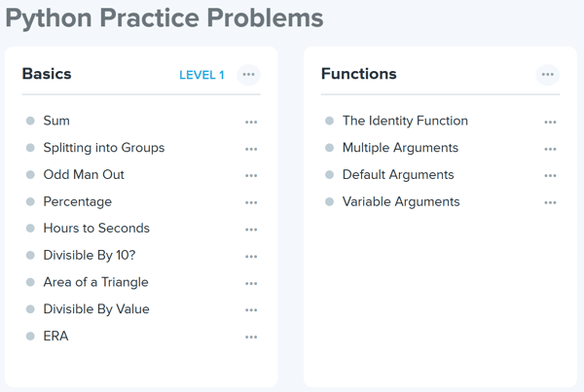Select the Functions section heading
584x392 pixels.
(359, 74)
